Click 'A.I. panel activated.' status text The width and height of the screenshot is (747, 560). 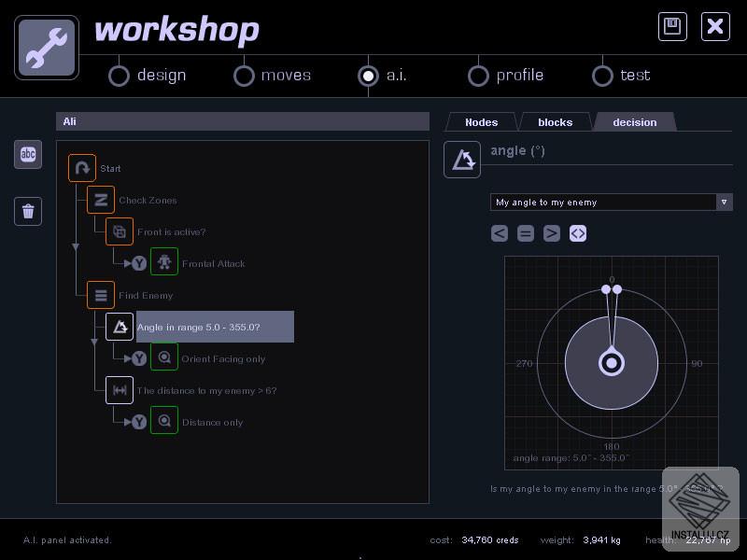pyautogui.click(x=67, y=540)
